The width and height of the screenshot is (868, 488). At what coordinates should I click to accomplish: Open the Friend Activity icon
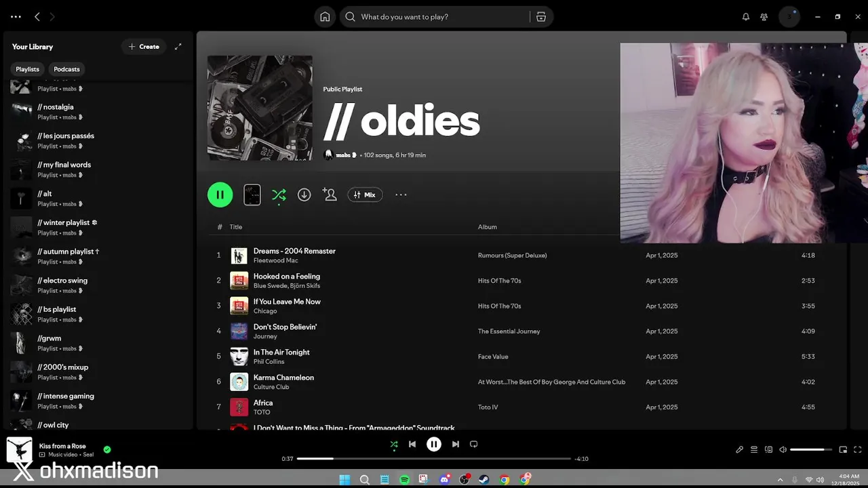pyautogui.click(x=764, y=17)
